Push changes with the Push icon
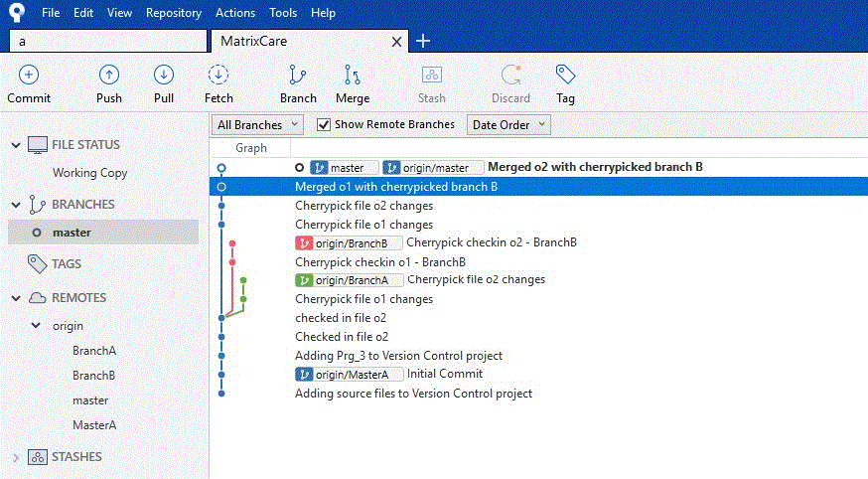Screen dimensions: 868x479 pyautogui.click(x=109, y=75)
